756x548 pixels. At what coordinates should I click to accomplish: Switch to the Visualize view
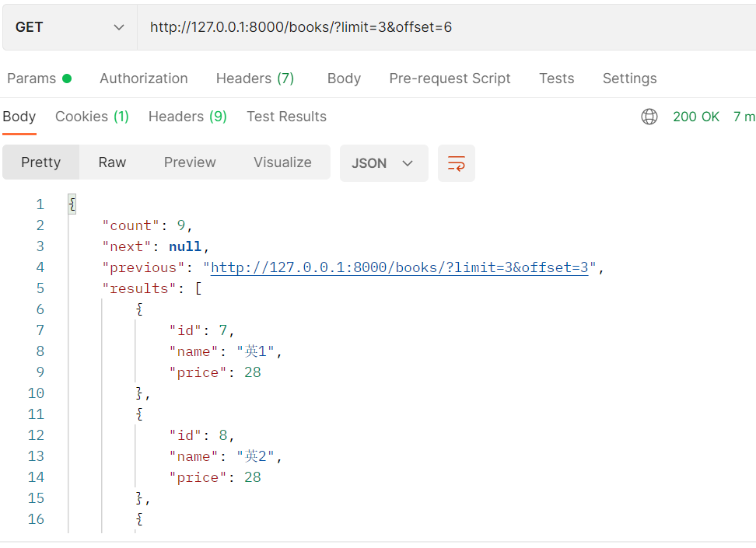(282, 162)
